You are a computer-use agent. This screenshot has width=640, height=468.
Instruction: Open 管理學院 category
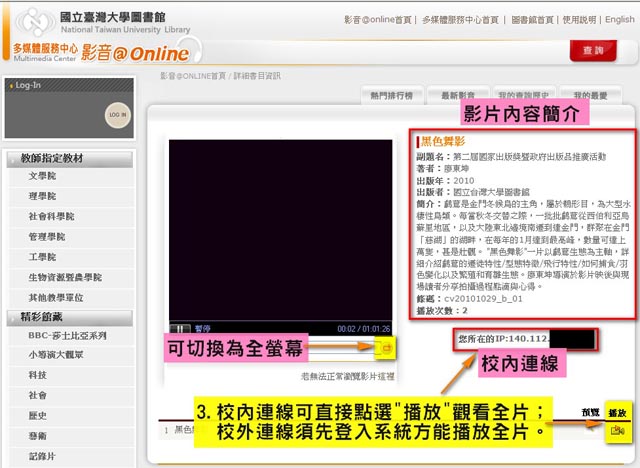pos(47,237)
